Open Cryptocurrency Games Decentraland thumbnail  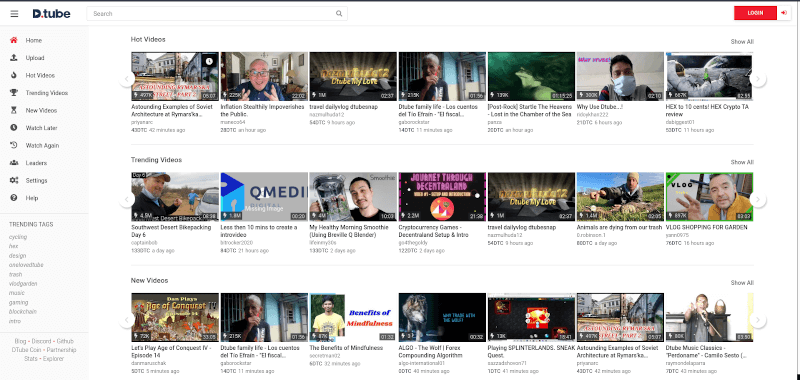[x=442, y=196]
